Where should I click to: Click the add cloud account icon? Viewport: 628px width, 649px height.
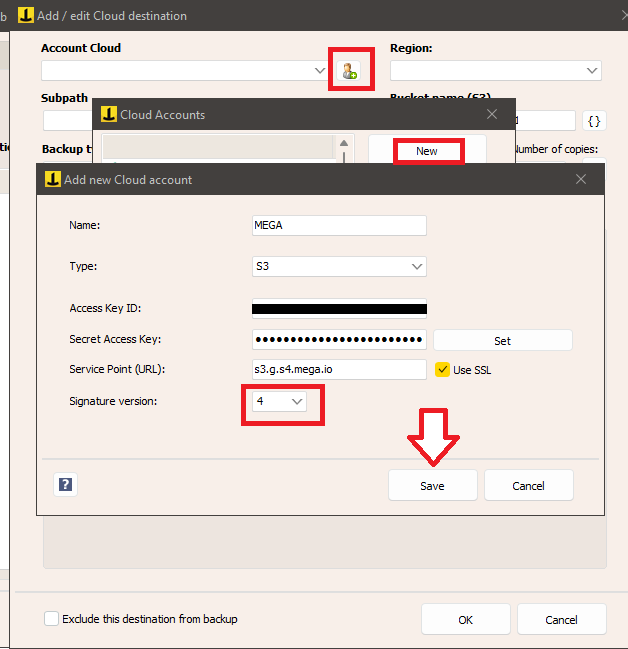click(x=349, y=71)
